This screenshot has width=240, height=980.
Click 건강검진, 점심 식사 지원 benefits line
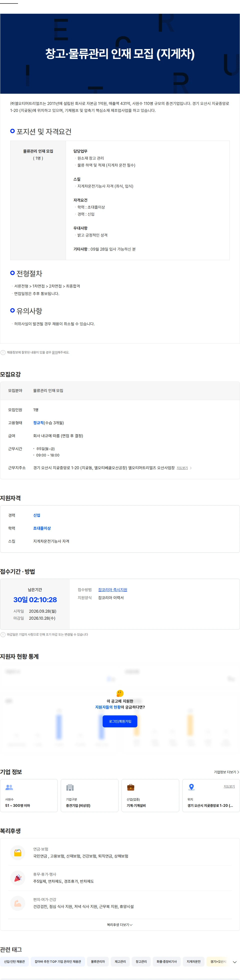[83, 906]
